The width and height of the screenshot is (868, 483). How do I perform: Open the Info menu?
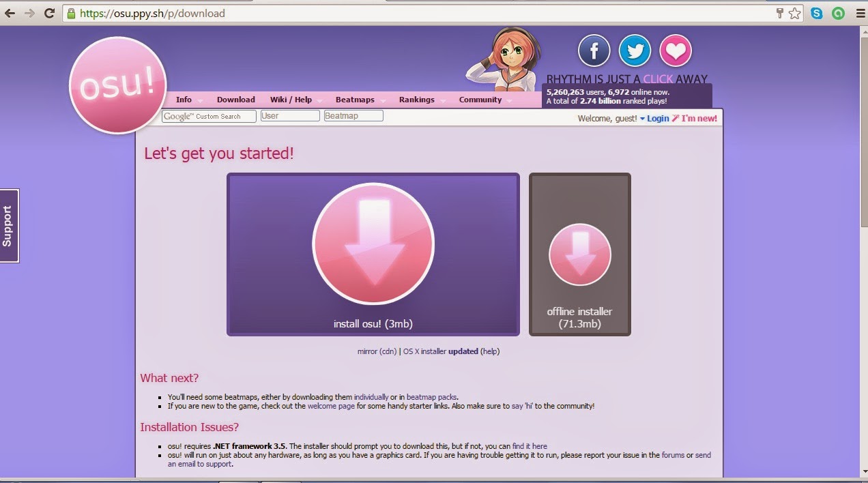(184, 100)
